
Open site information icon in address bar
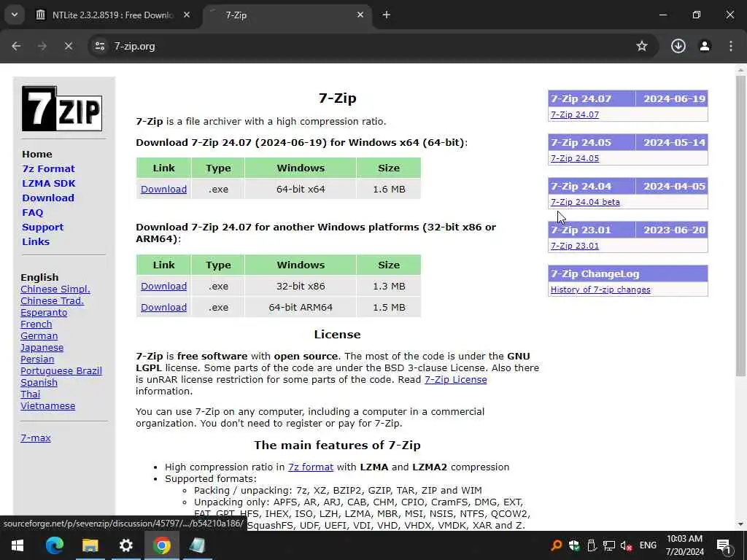[99, 46]
